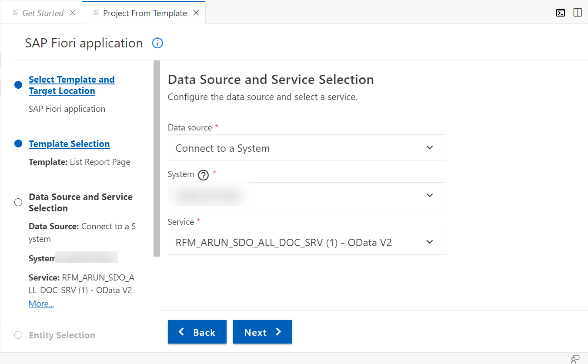This screenshot has width=588, height=364.
Task: Click the System field help question icon
Action: point(203,175)
